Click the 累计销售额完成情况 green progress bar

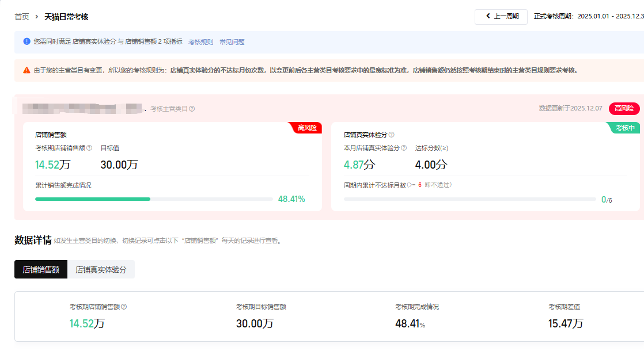tap(92, 199)
